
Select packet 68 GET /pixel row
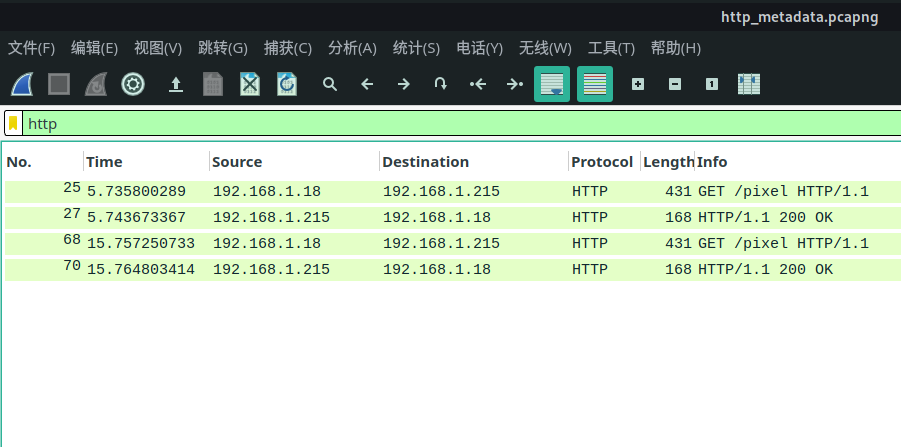pos(453,244)
